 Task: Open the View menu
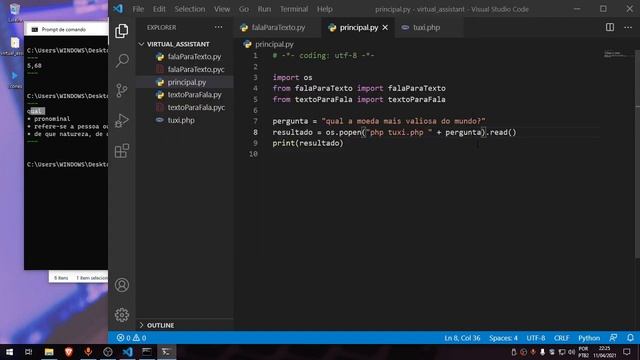(222, 9)
